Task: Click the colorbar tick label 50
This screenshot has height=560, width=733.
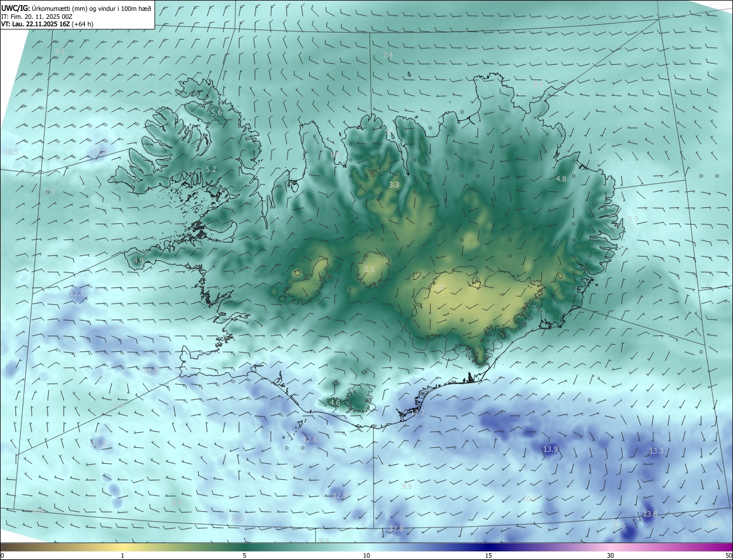Action: pyautogui.click(x=728, y=555)
